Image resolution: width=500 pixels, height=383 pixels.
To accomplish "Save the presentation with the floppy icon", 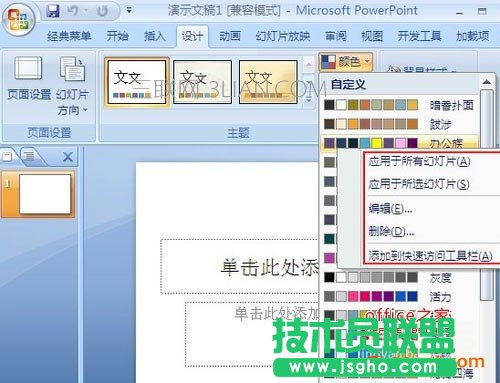I will click(x=53, y=11).
